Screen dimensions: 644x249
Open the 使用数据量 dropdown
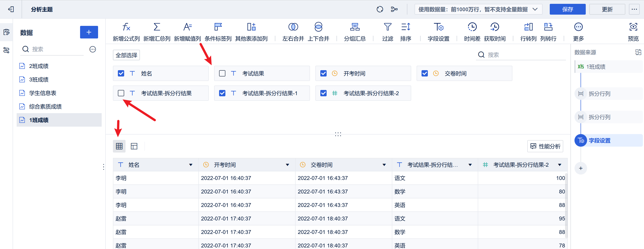(x=535, y=9)
